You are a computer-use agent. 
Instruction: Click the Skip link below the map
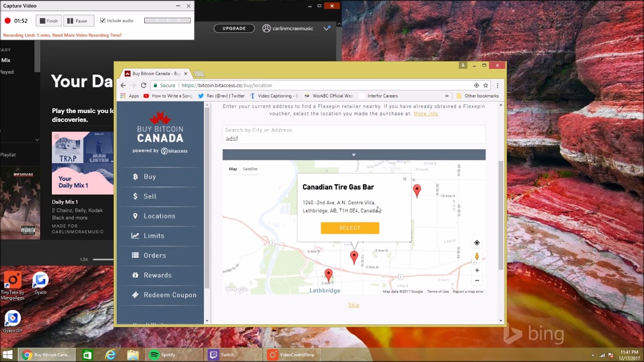point(354,305)
